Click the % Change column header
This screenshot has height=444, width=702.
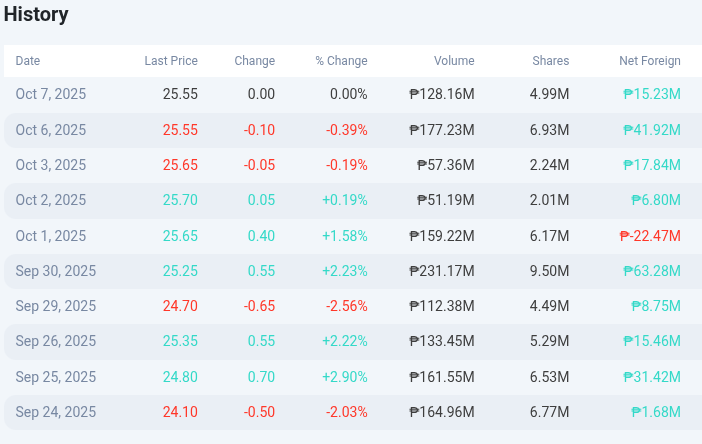pos(341,61)
